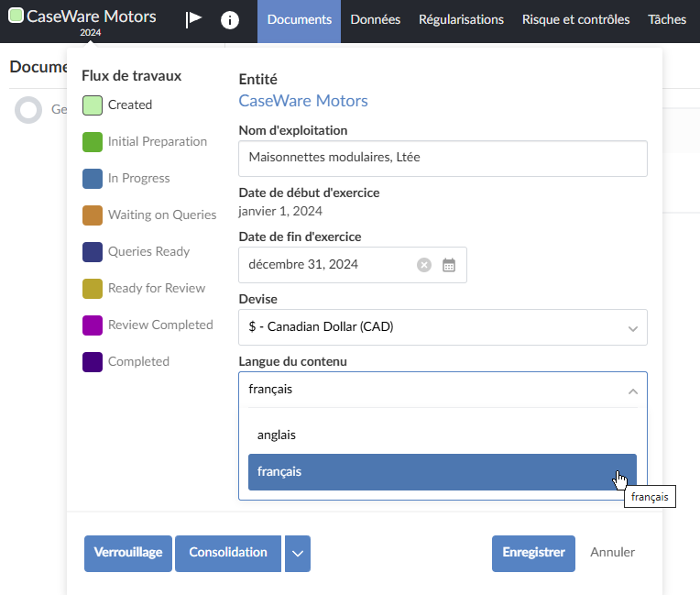
Task: Switch to the Données tab
Action: pyautogui.click(x=375, y=19)
